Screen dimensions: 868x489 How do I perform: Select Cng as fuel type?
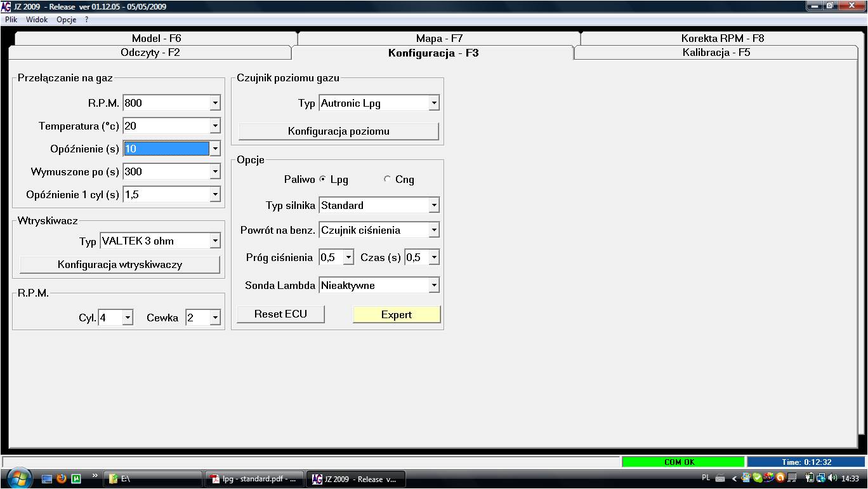387,180
